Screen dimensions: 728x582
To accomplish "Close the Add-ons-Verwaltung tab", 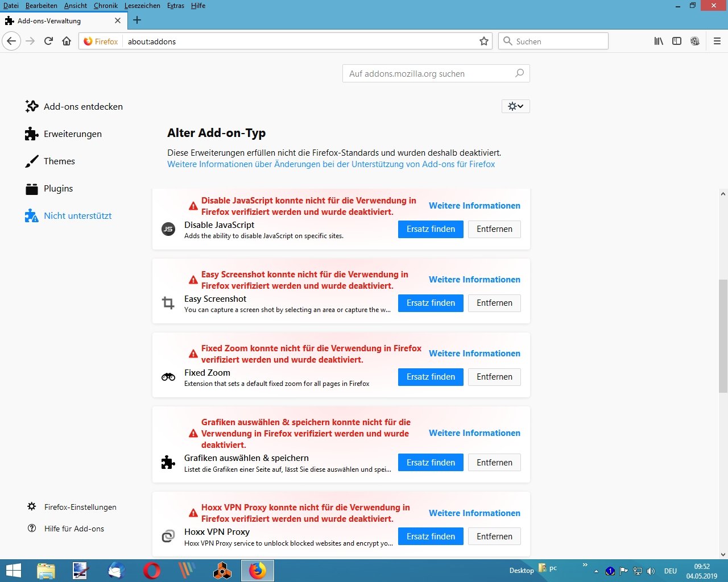I will click(x=118, y=20).
